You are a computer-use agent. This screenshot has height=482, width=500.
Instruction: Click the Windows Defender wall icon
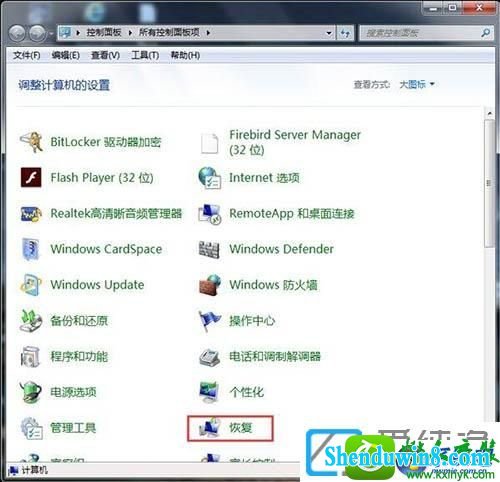[209, 249]
